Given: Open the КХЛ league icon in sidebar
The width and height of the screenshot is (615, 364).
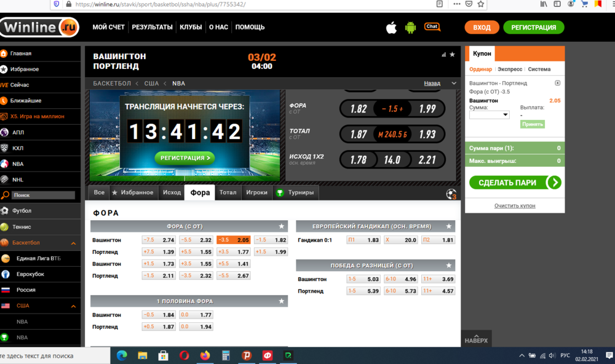Looking at the screenshot, I should [x=4, y=148].
